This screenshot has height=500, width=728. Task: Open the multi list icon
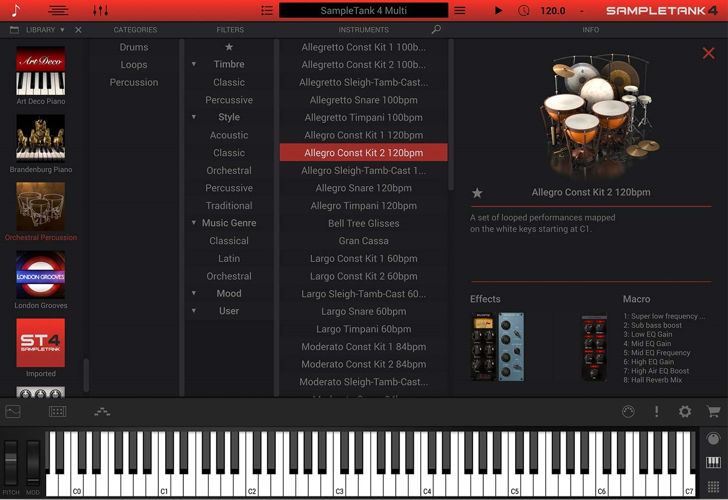point(267,10)
